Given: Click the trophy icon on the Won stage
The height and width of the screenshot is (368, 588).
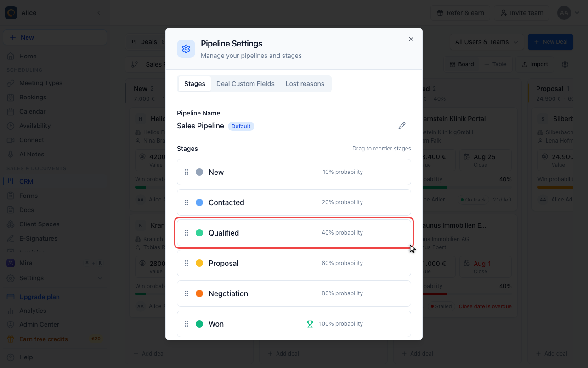Looking at the screenshot, I should [310, 324].
